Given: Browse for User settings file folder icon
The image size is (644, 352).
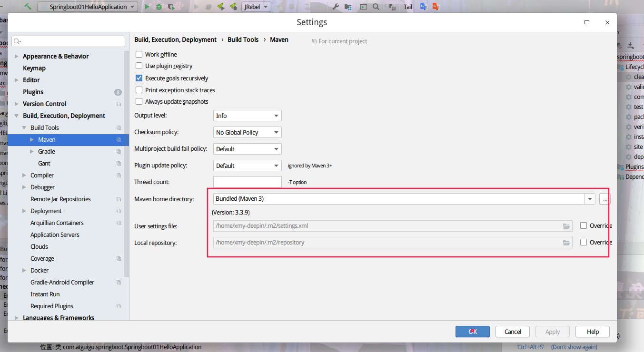Looking at the screenshot, I should pyautogui.click(x=566, y=226).
